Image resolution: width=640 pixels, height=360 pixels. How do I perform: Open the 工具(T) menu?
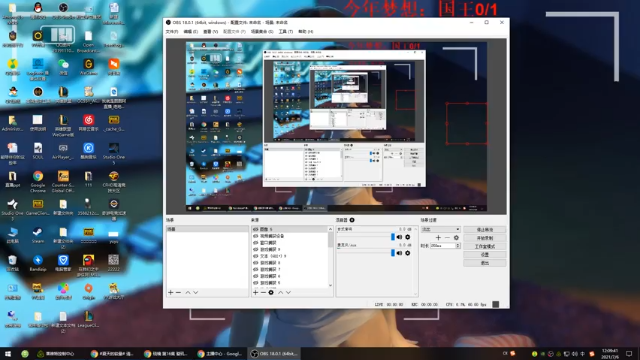[286, 31]
